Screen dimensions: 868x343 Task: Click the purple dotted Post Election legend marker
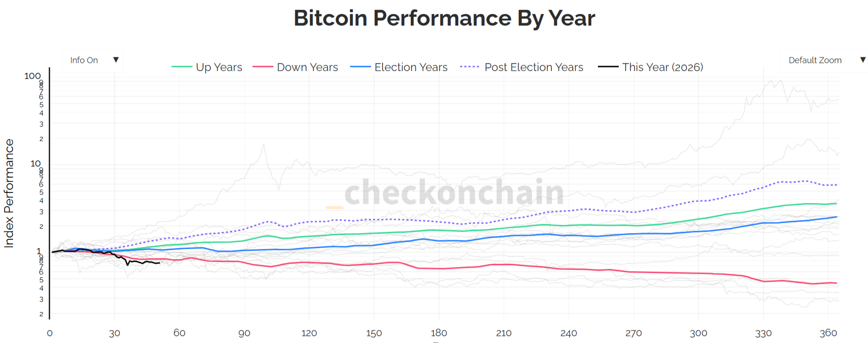[x=469, y=67]
